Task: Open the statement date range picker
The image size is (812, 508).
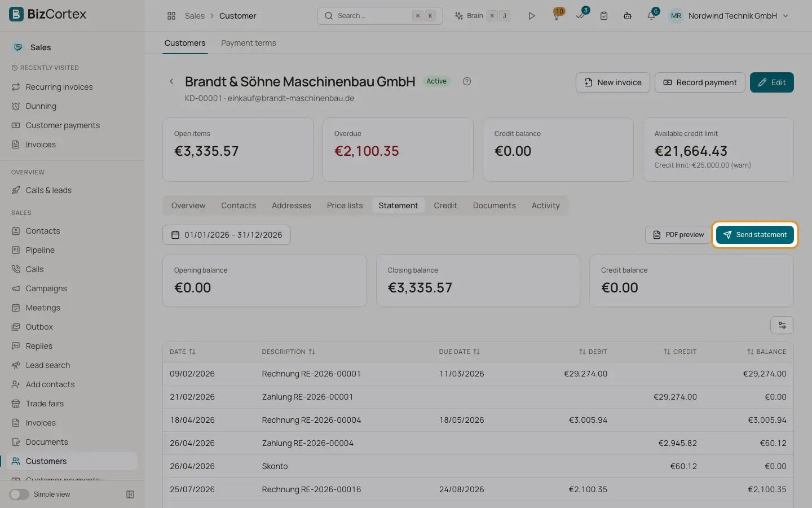Action: (227, 235)
